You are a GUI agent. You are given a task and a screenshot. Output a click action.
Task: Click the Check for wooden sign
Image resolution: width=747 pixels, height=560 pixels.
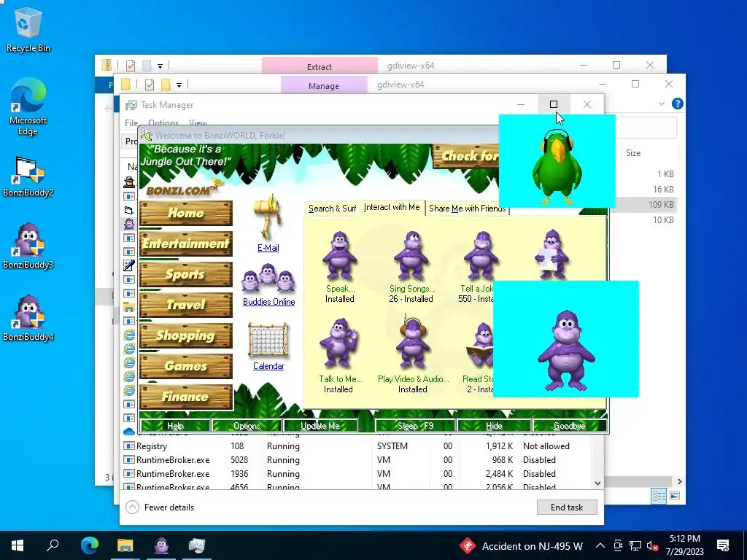click(x=466, y=156)
